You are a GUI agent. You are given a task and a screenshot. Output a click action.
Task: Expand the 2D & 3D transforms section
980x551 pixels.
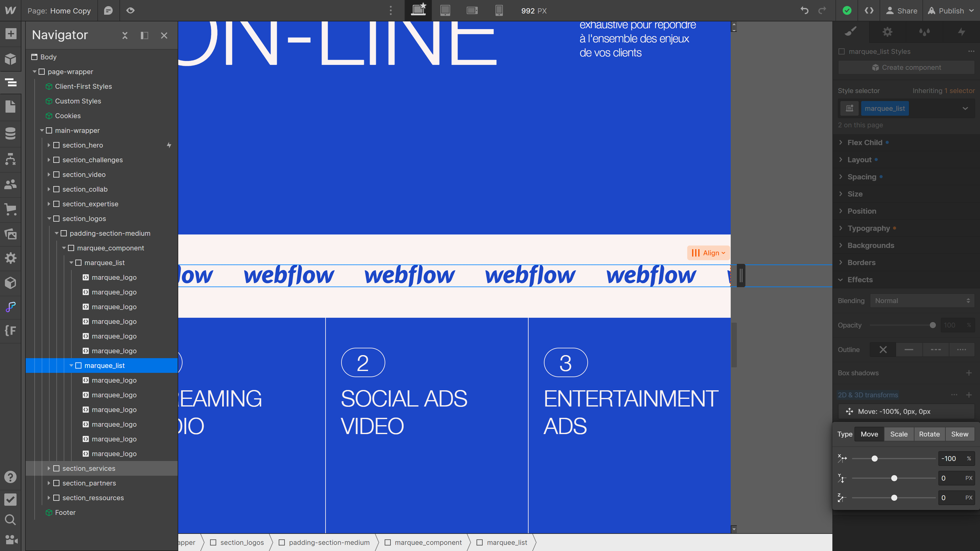tap(868, 395)
